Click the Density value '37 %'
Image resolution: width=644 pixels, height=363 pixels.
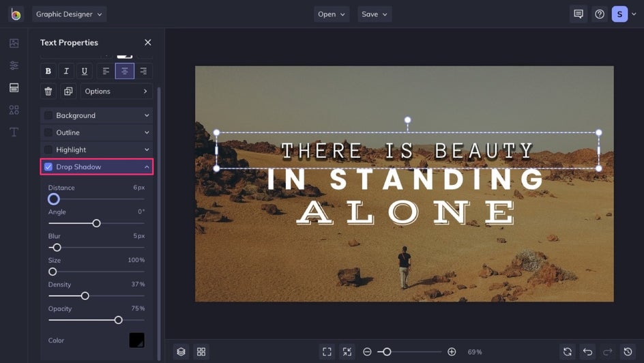click(x=138, y=284)
